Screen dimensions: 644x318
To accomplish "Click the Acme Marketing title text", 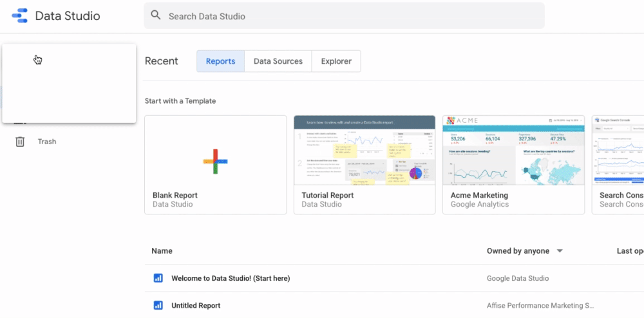I will [479, 195].
